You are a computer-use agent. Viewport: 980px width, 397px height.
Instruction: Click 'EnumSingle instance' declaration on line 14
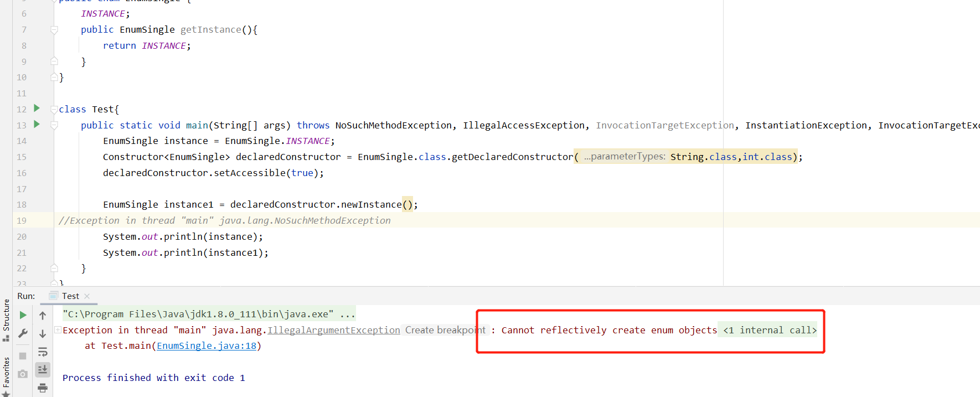tap(156, 141)
